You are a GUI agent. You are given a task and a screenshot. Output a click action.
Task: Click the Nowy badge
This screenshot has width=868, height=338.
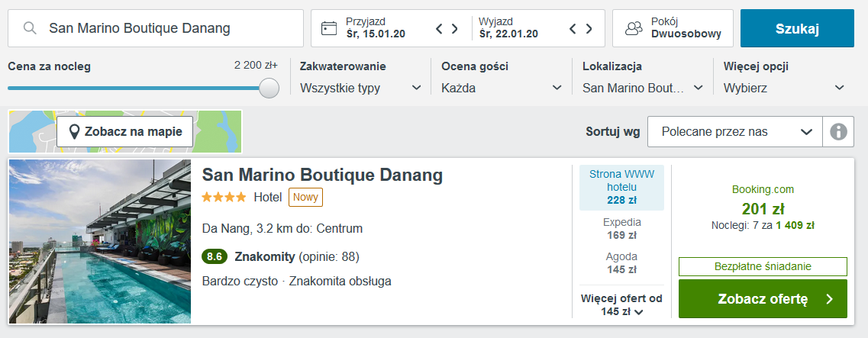[305, 197]
